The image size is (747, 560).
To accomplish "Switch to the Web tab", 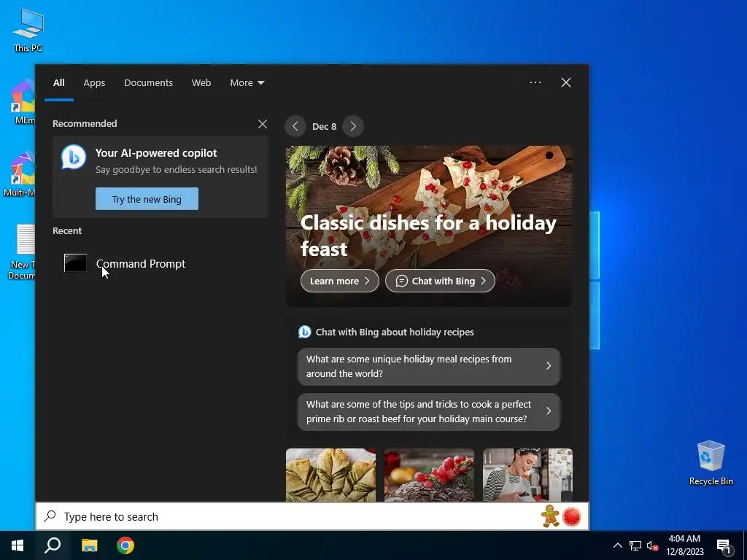I will coord(201,82).
